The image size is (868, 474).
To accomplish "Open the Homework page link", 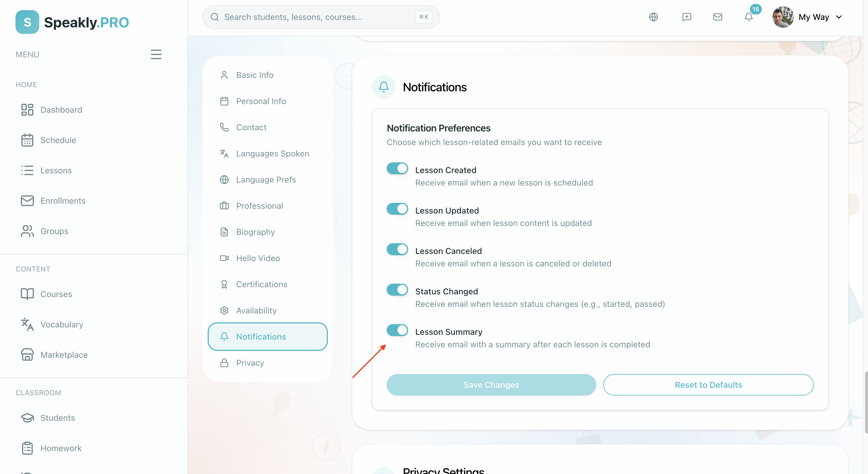I will click(61, 448).
